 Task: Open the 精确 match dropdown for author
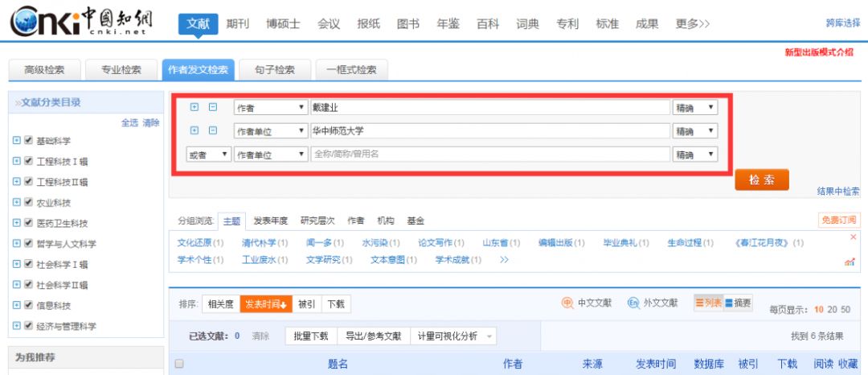tap(695, 108)
